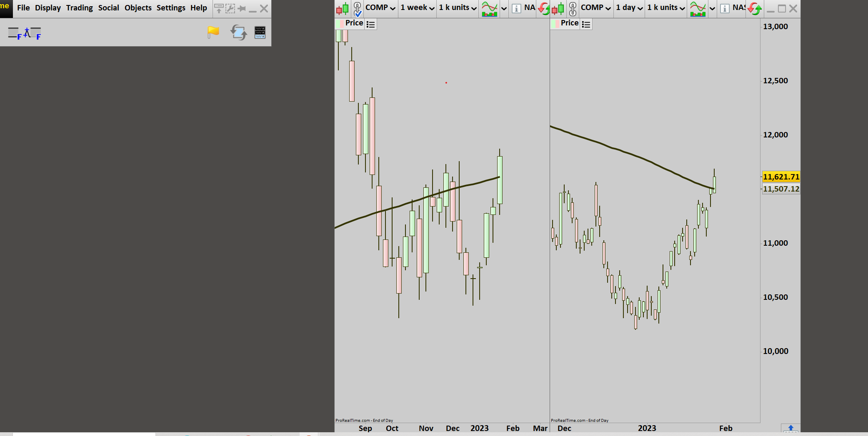Image resolution: width=868 pixels, height=436 pixels.
Task: Click the 13,000 price axis label
Action: 775,27
